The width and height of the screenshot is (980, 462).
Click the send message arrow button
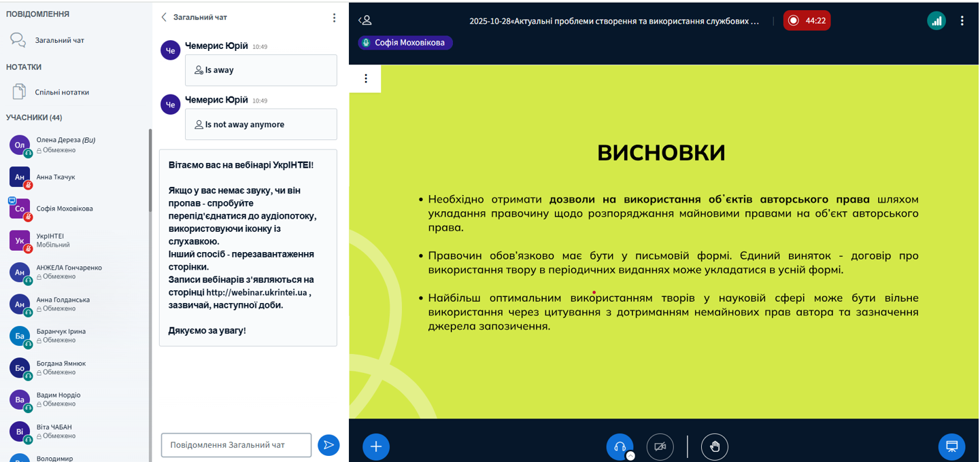click(328, 445)
